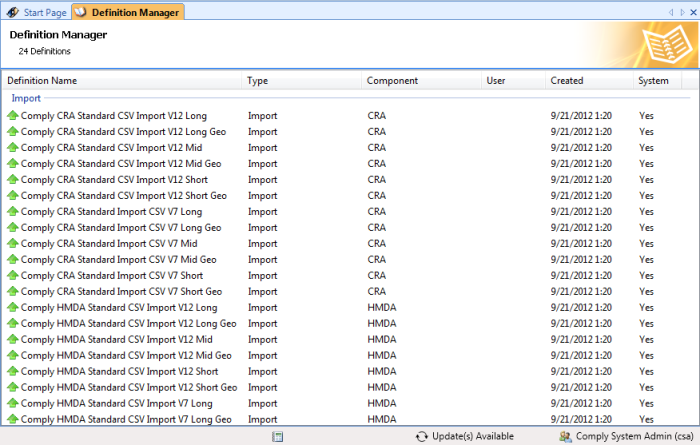Screen dimensions: 700x445
Task: Click the status bar table grid icon
Action: pos(277,437)
